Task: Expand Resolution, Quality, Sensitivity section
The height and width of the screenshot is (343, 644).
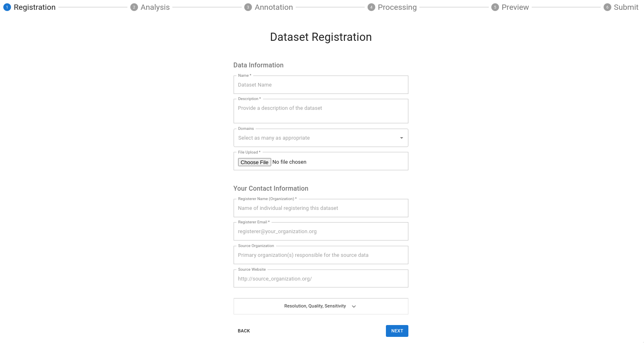Action: point(321,306)
